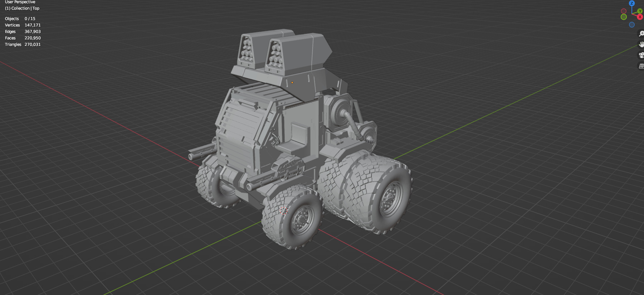644x295 pixels.
Task: Click the green Y axis gizmo handle
Action: (x=640, y=11)
